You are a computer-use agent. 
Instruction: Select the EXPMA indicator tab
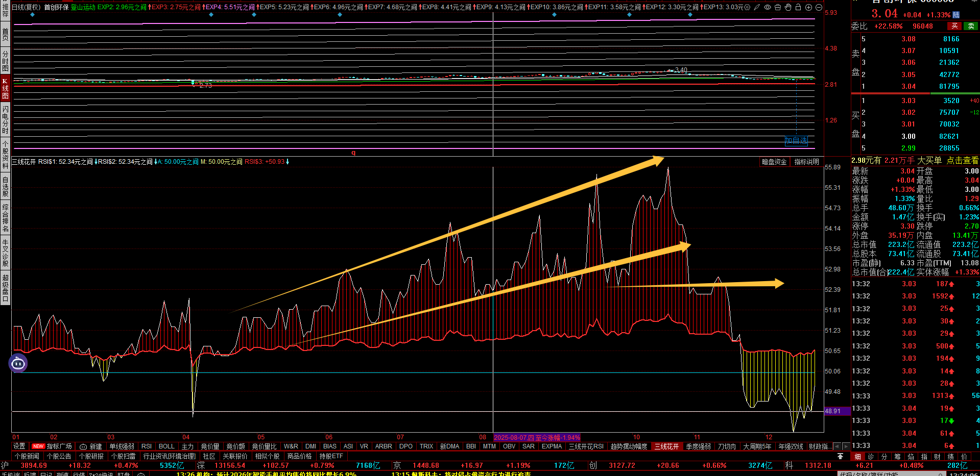(x=552, y=446)
